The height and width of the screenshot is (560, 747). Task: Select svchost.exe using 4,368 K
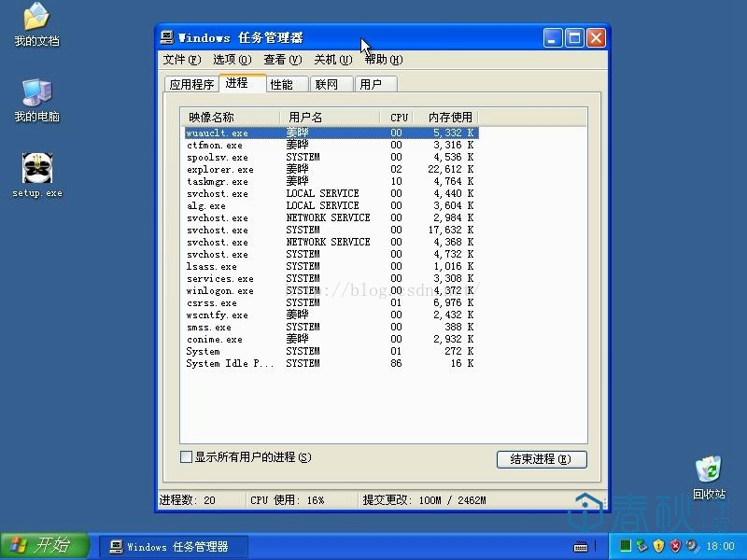click(x=331, y=242)
